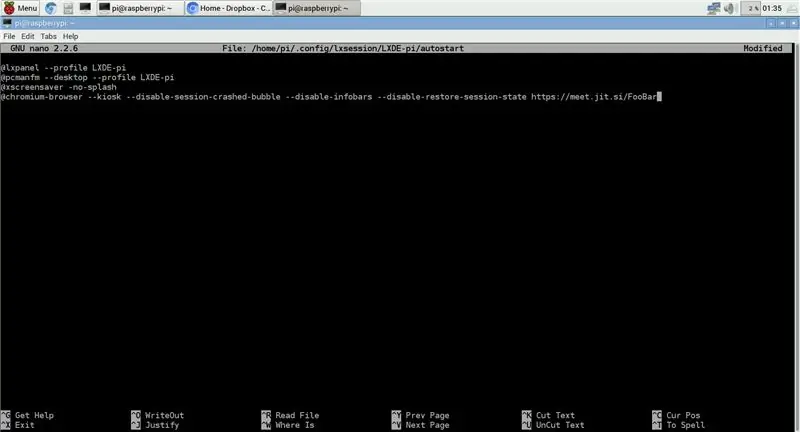Viewport: 800px width, 432px height.
Task: Click the CPU usage monitor applet
Action: point(752,8)
